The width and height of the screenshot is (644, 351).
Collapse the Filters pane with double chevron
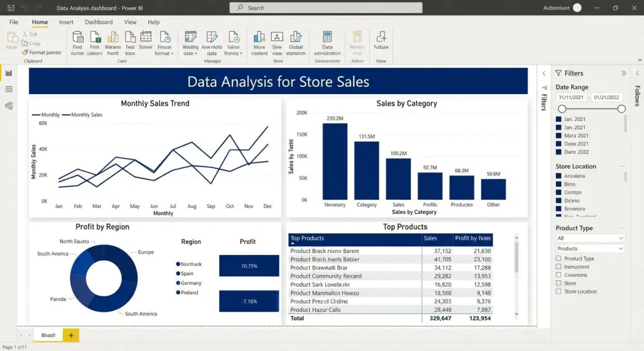[x=623, y=73]
